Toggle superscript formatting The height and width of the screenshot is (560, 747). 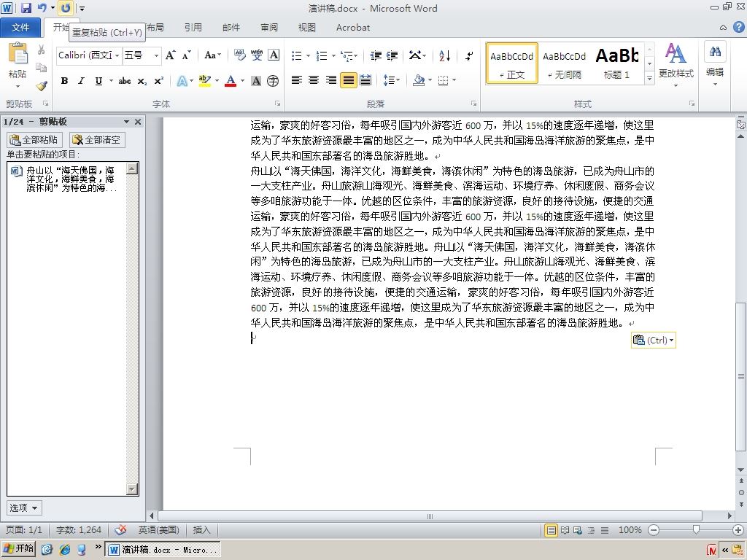click(158, 81)
